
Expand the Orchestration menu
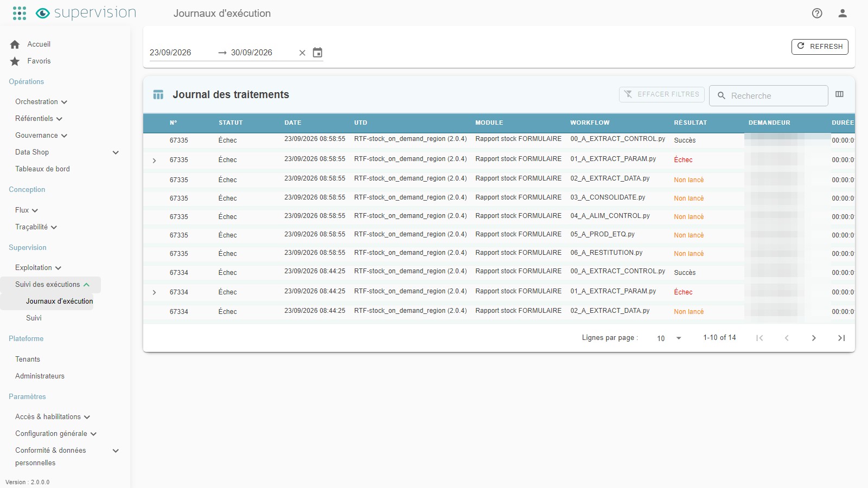(x=41, y=102)
